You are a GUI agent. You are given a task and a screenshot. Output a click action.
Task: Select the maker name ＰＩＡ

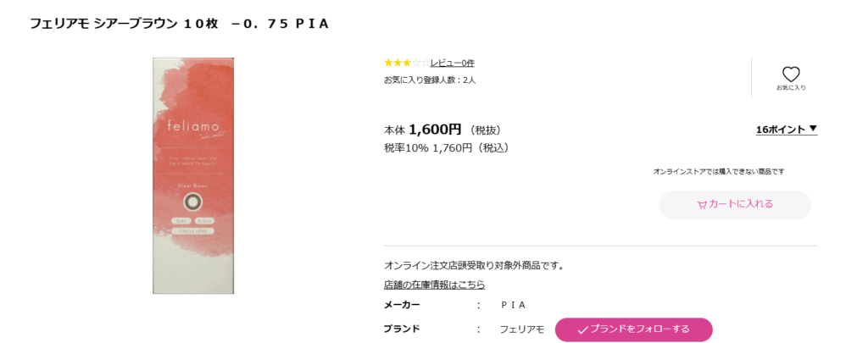514,305
